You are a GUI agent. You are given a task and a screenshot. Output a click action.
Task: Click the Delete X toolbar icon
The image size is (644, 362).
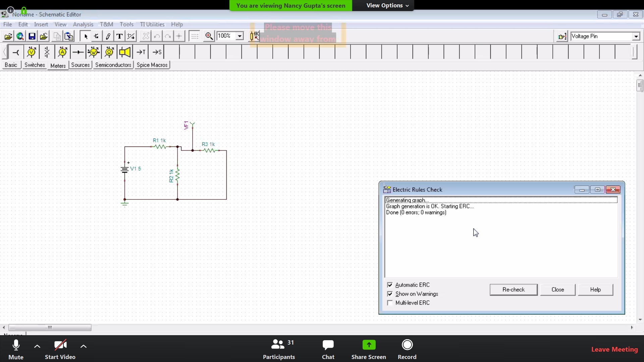pos(146,36)
